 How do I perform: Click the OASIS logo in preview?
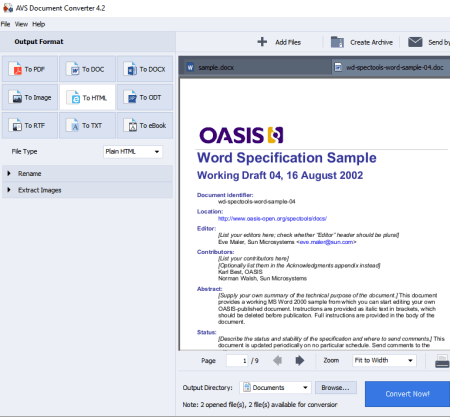[241, 135]
